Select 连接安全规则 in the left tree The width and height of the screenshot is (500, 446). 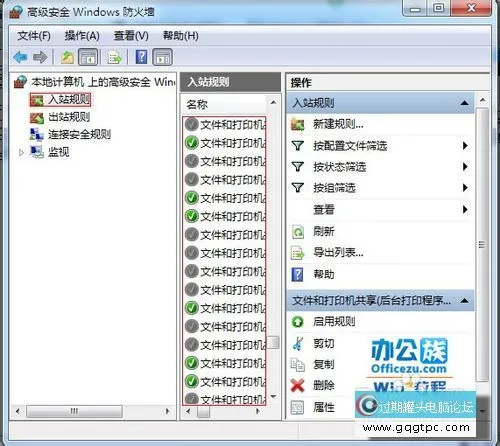tap(71, 135)
